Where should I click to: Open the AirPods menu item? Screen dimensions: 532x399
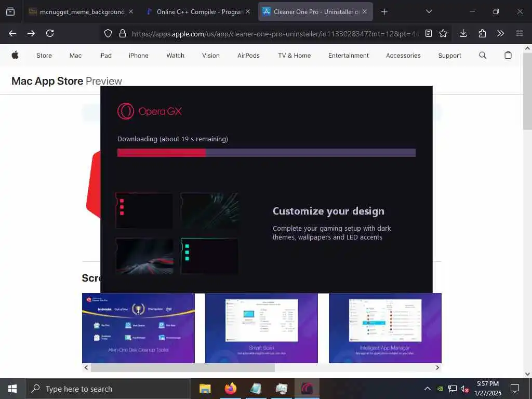(x=248, y=55)
